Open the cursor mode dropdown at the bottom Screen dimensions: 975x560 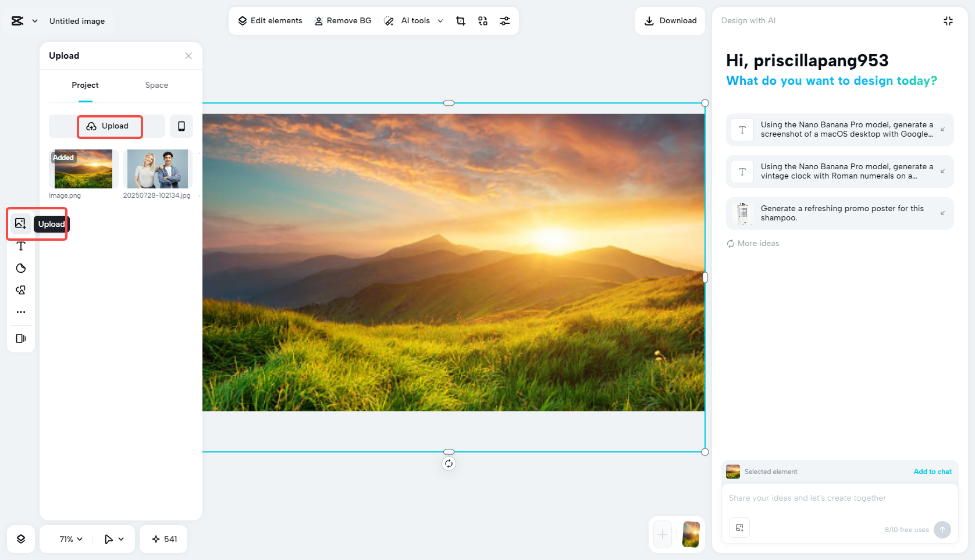114,539
